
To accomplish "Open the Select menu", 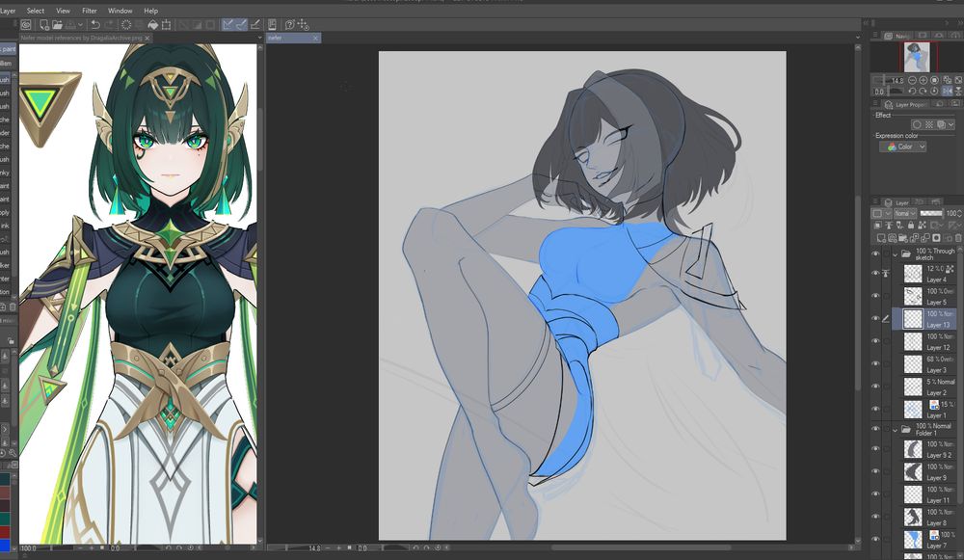I will (x=35, y=11).
